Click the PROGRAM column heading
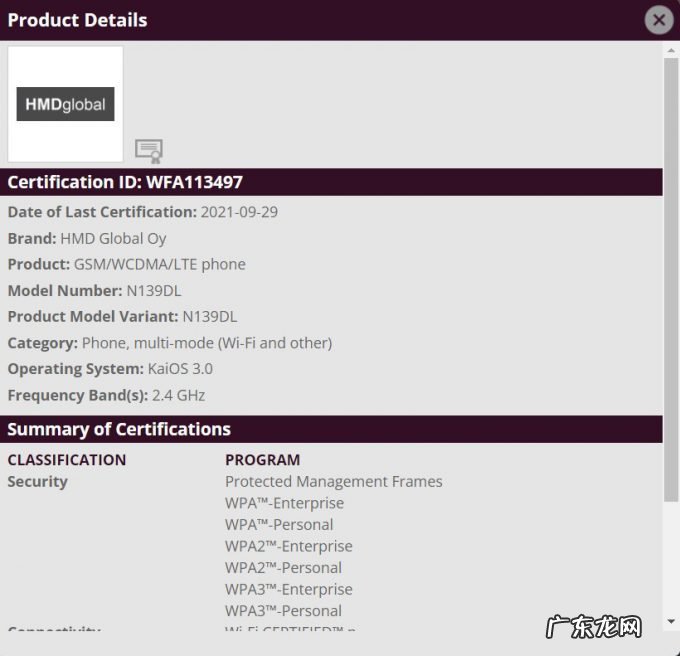 (262, 460)
